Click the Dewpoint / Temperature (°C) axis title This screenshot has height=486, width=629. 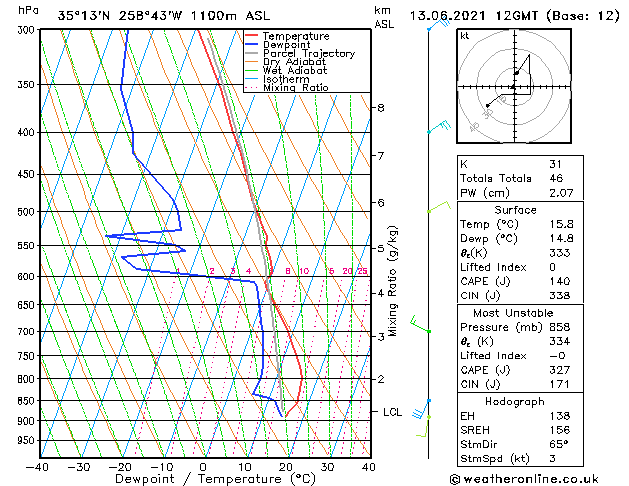coord(215,479)
